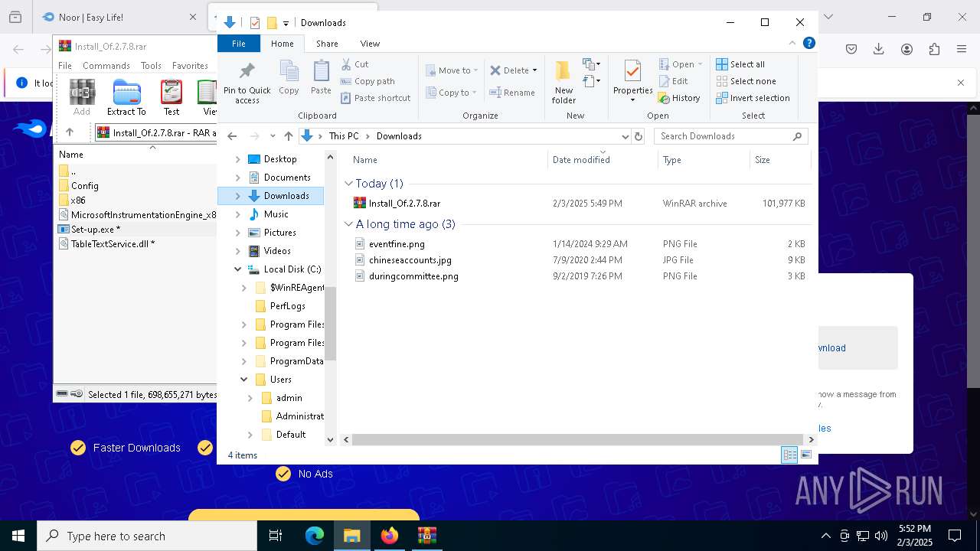Click the Paste ribbon icon

(x=321, y=78)
